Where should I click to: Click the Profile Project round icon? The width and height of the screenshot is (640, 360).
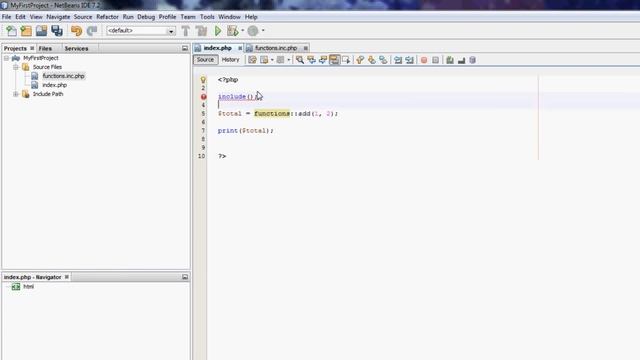(253, 31)
